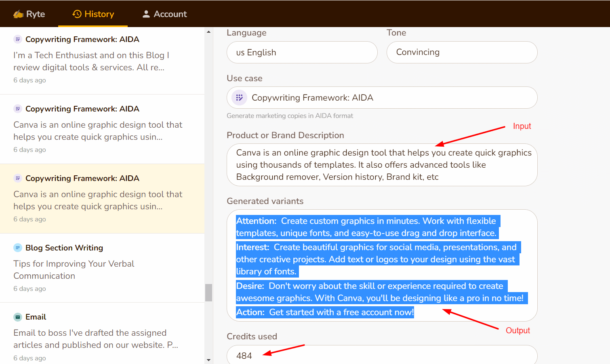This screenshot has height=364, width=610.
Task: Click the Account person icon
Action: (x=146, y=14)
